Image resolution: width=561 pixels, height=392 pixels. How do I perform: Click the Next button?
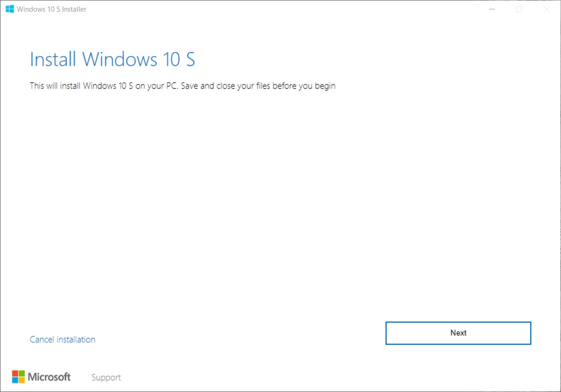coord(458,333)
